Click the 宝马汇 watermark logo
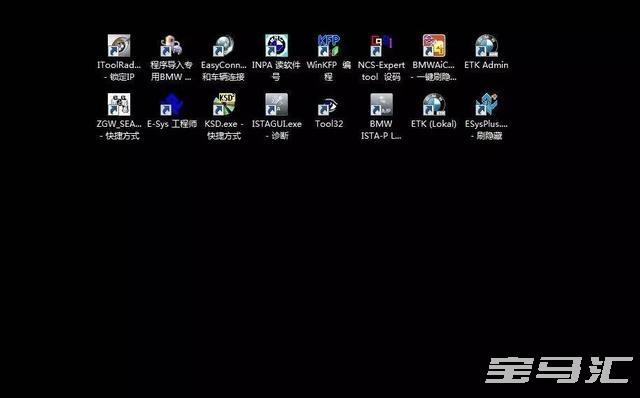 pos(559,370)
